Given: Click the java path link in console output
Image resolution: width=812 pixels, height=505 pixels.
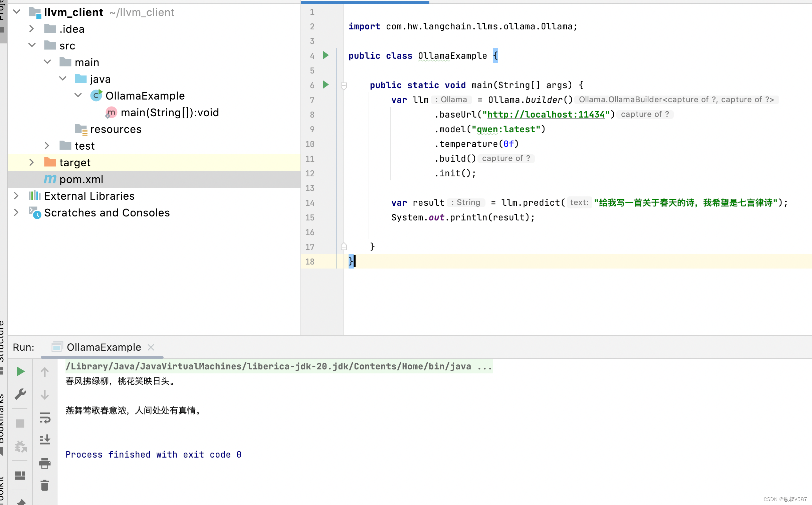Looking at the screenshot, I should (279, 366).
